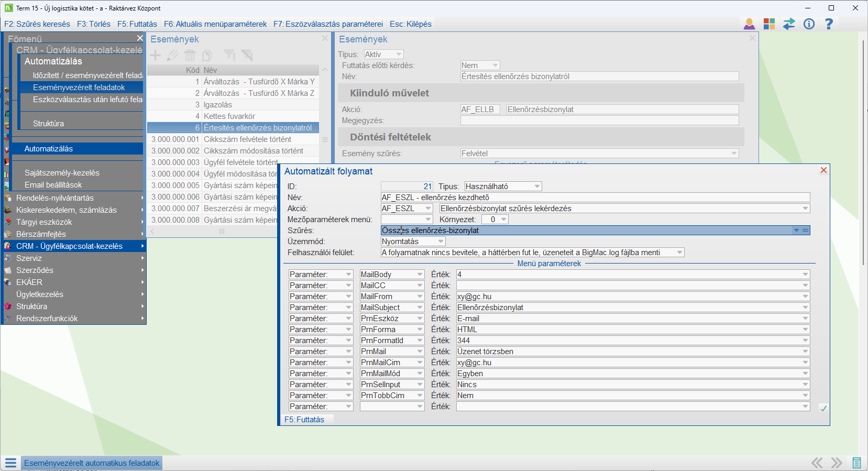The height and width of the screenshot is (471, 868).
Task: Click the question mark help icon
Action: coord(829,24)
